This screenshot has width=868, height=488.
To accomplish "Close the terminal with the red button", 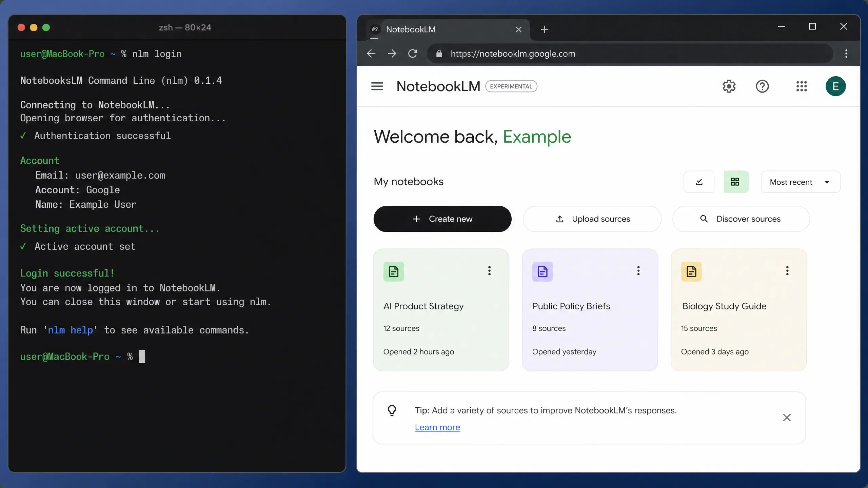I will [21, 27].
